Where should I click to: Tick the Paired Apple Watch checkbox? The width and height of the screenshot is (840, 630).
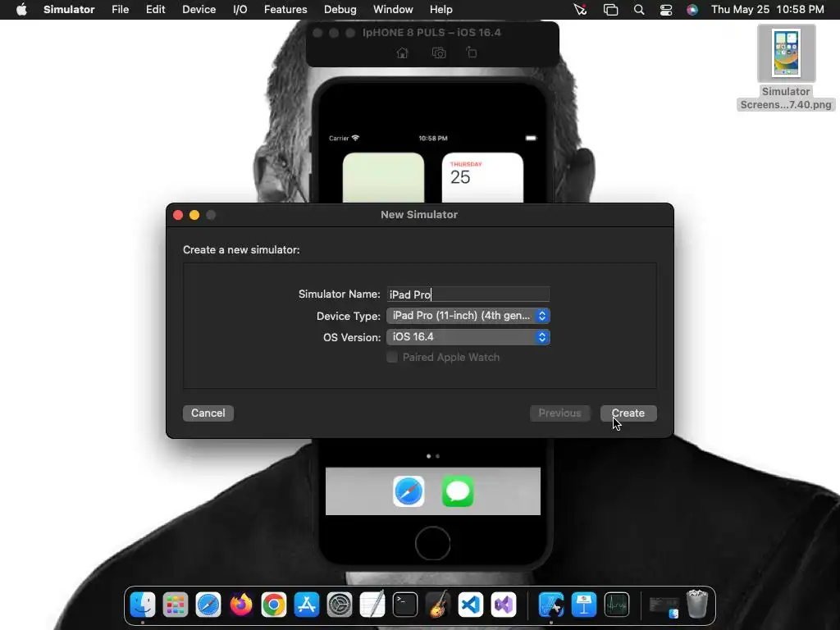[392, 358]
